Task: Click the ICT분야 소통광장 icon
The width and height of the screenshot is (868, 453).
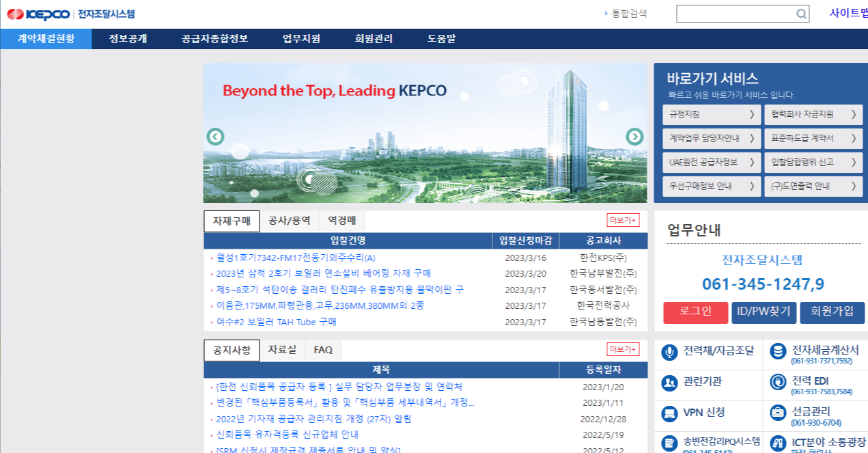Action: (x=777, y=443)
